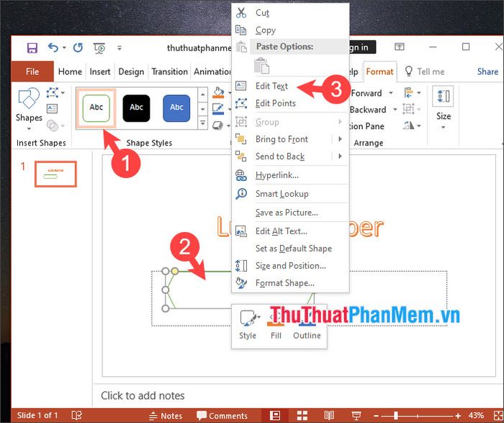The width and height of the screenshot is (504, 423).
Task: Click Style in mini toolbar
Action: coord(248,325)
